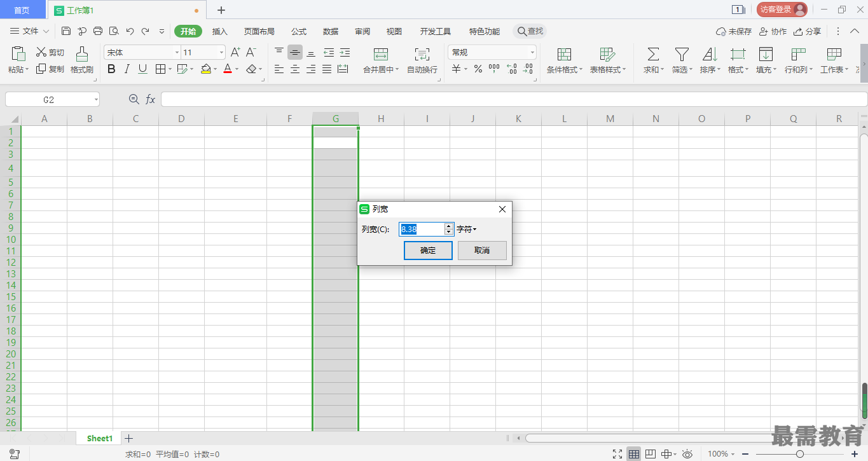Switch to the 视图 tab
Screen dimensions: 868x461
click(x=394, y=31)
